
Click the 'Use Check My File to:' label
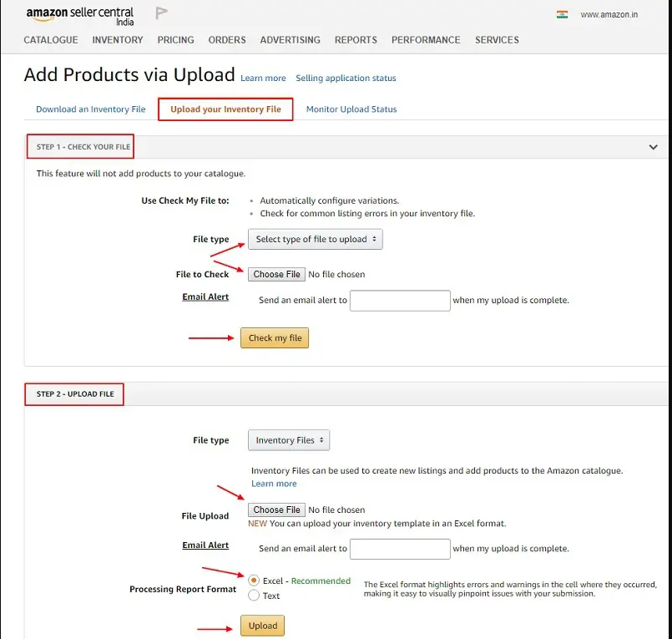pos(185,200)
